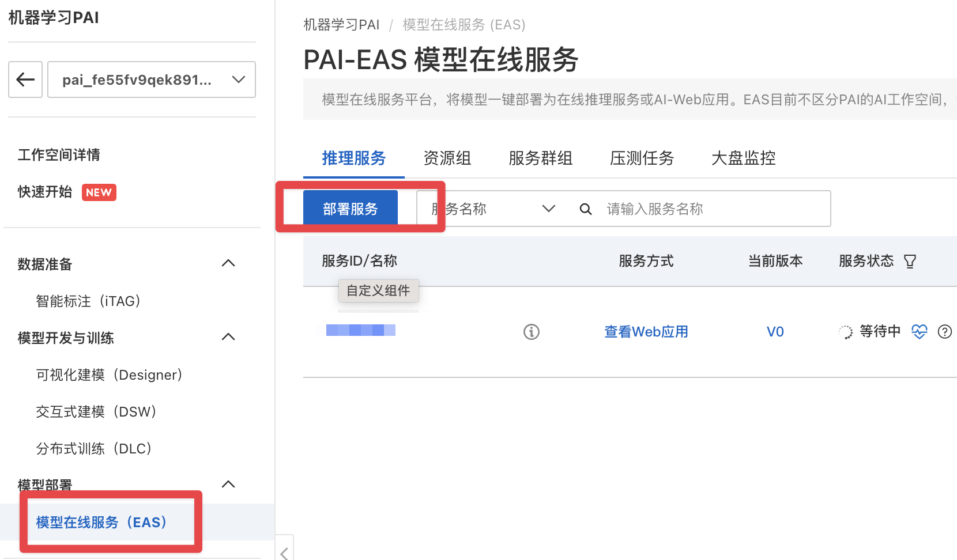Click the 等待中 status text
Viewport: 957px width, 560px height.
pyautogui.click(x=880, y=331)
